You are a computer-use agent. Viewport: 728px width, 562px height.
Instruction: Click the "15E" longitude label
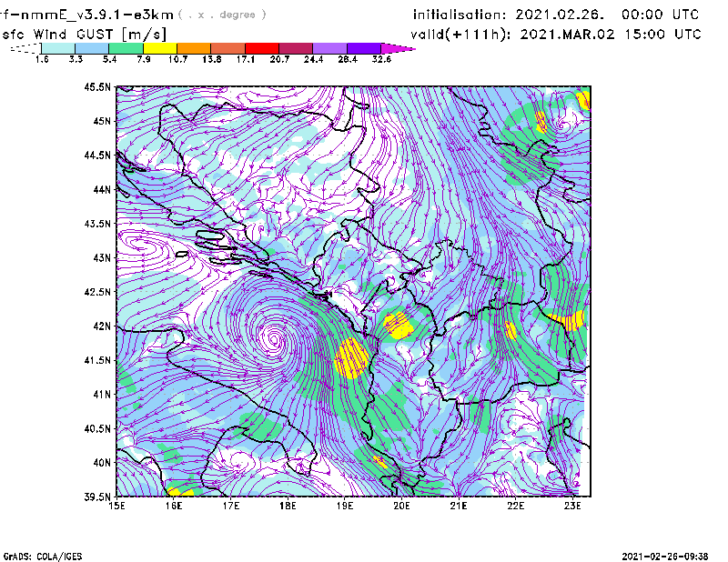116,506
